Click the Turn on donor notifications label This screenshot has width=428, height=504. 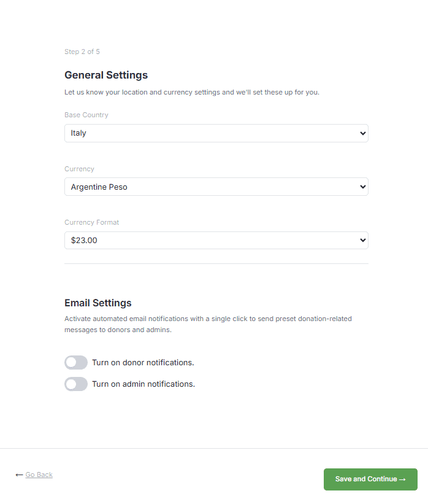point(143,362)
